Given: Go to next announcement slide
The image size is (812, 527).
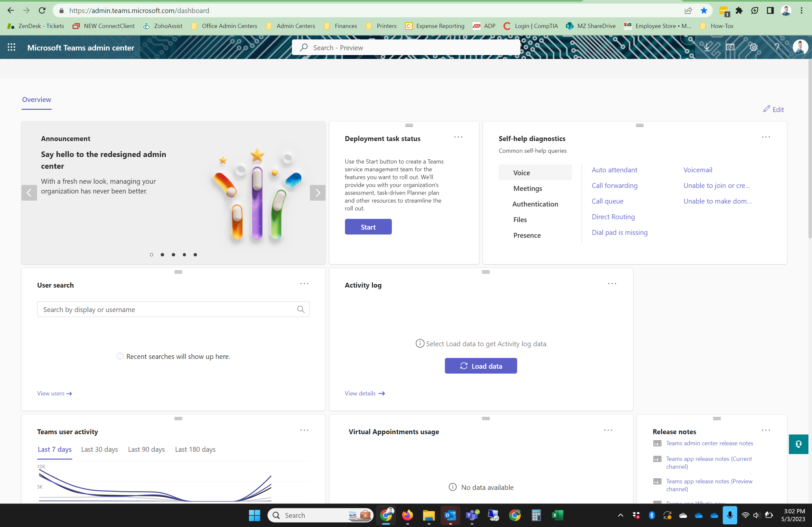Looking at the screenshot, I should [317, 193].
